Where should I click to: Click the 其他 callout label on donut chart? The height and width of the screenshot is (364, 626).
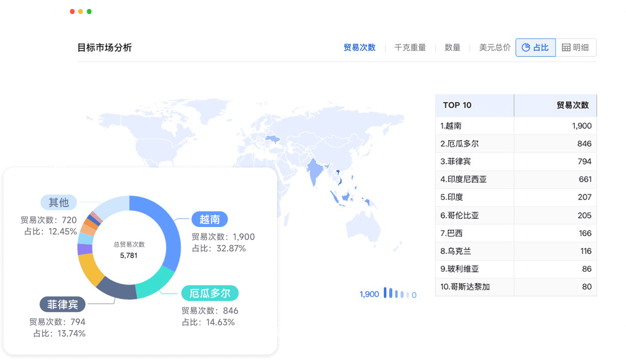58,202
